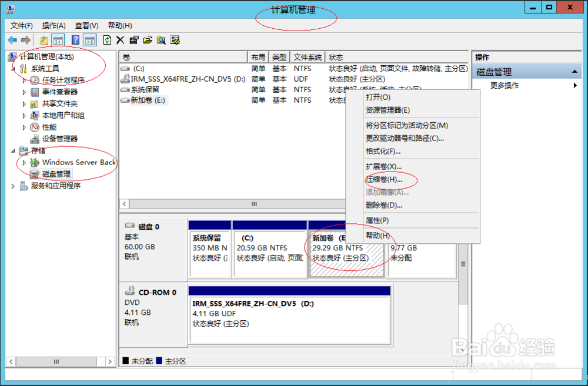Click the Delete (X) toolbar icon
Viewport: 588px width, 386px height.
(x=121, y=40)
